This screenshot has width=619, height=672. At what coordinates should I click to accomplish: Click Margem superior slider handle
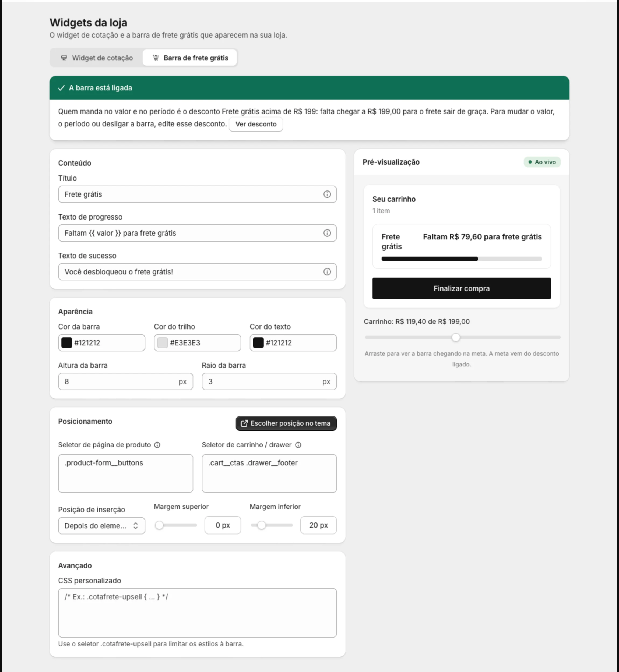[x=159, y=525]
